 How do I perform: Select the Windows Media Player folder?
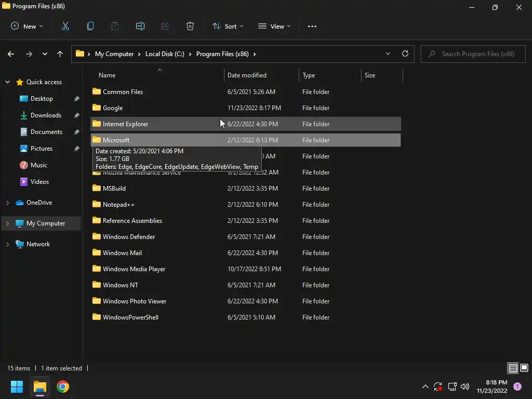[x=245, y=269]
